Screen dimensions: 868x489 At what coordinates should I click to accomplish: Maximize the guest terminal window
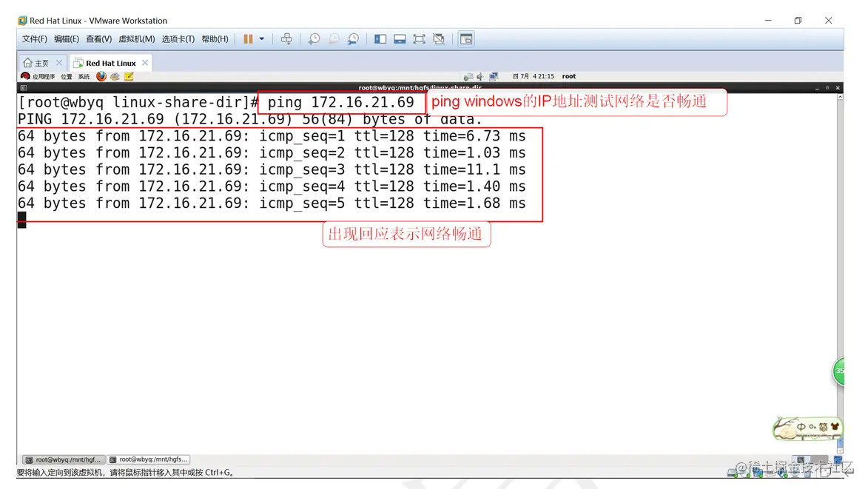coord(827,88)
